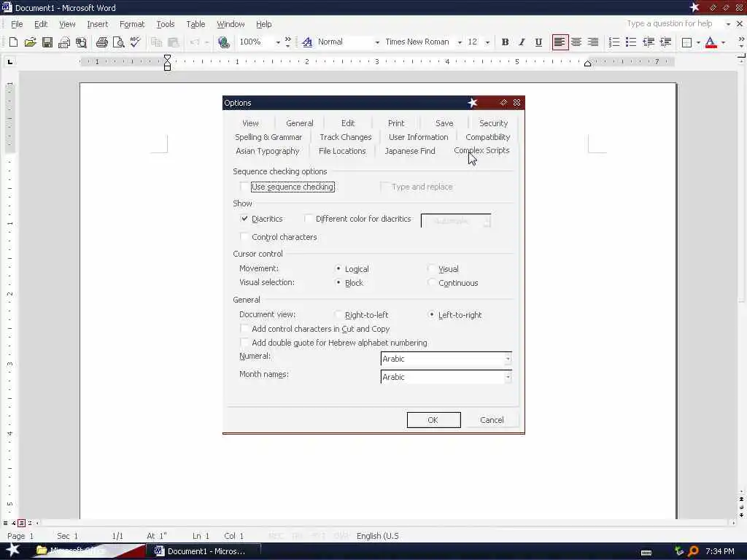Image resolution: width=747 pixels, height=560 pixels.
Task: Open the Times New Roman font dropdown
Action: (x=460, y=42)
